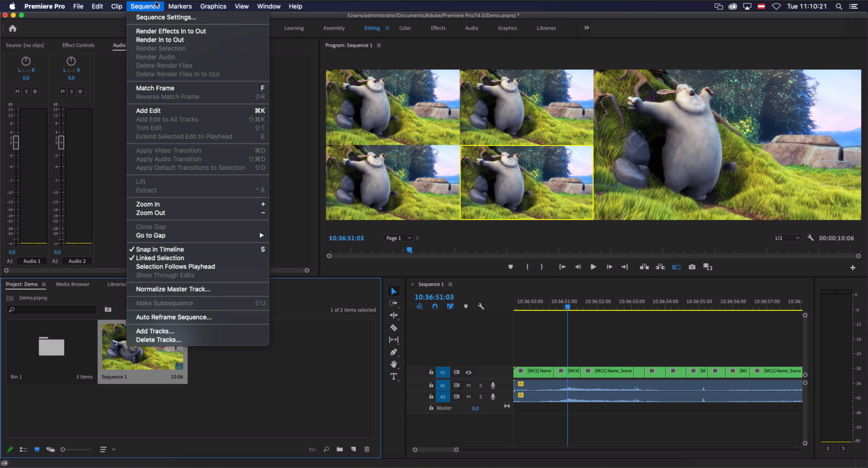868x468 pixels.
Task: Open Find in Project panel footer
Action: point(326,449)
